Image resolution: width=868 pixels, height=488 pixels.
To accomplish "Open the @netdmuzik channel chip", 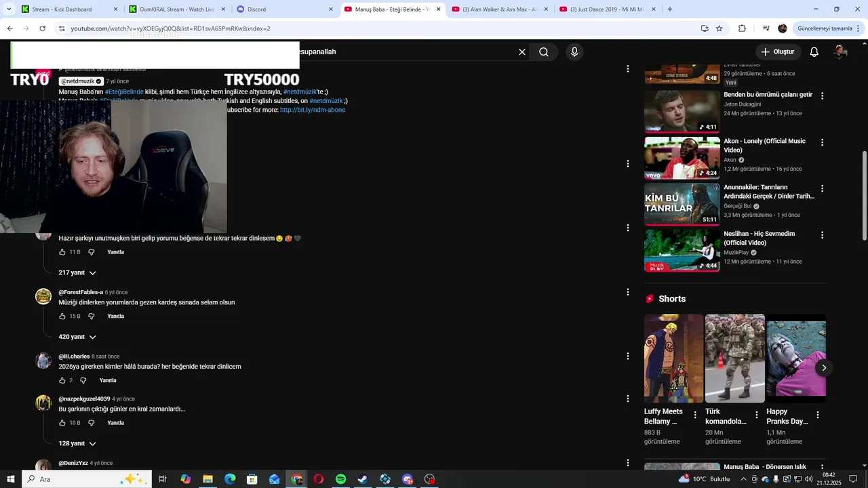I will (x=81, y=81).
